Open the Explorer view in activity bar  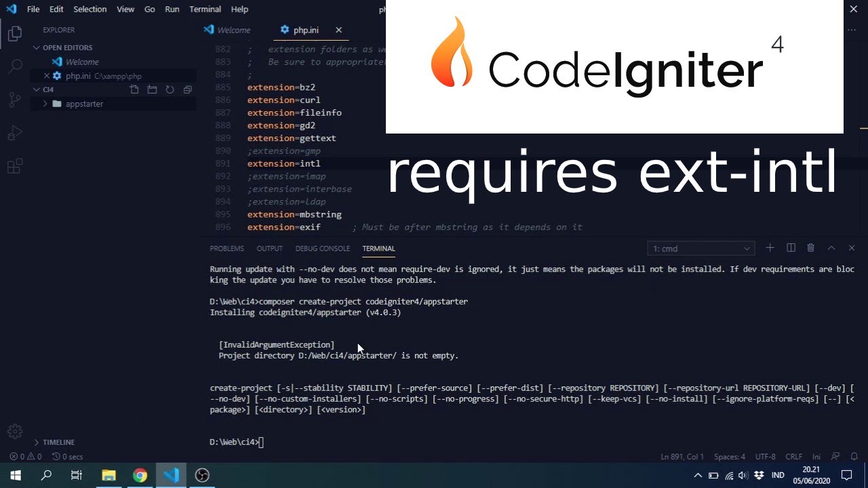[x=15, y=33]
